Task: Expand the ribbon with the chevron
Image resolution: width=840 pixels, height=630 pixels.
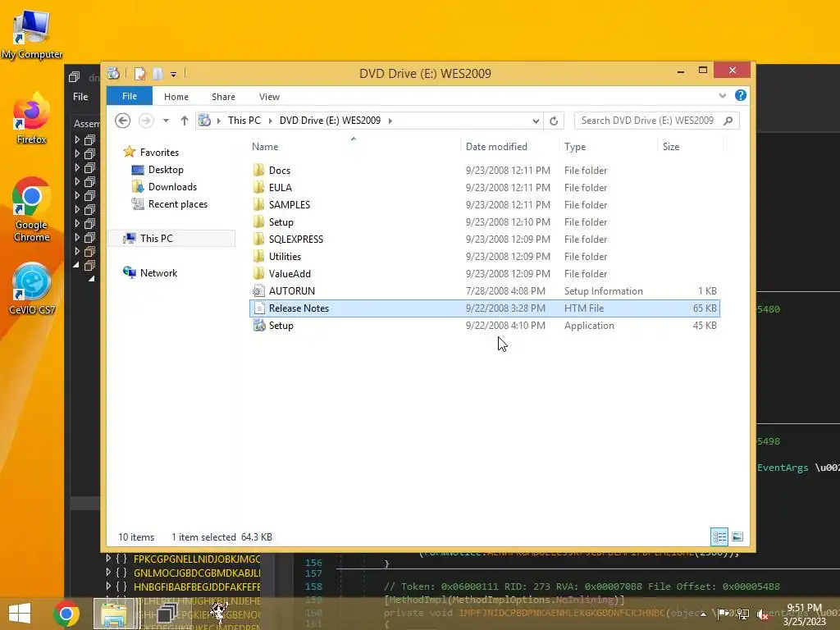Action: [x=722, y=95]
